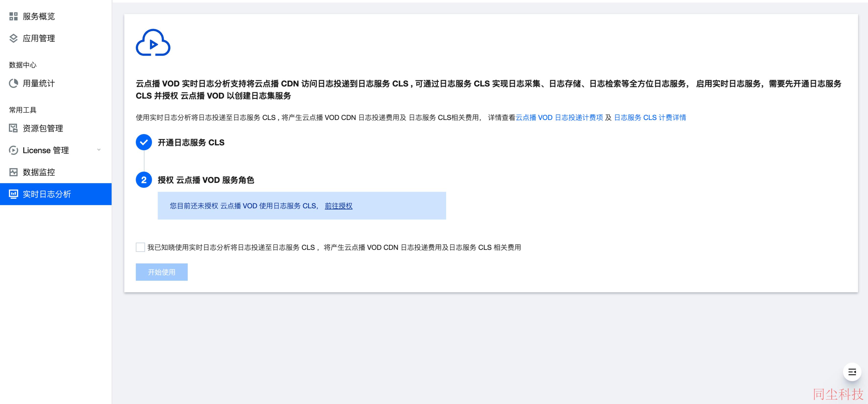The width and height of the screenshot is (868, 404).
Task: Click the 应用管理 layers icon
Action: click(x=13, y=38)
